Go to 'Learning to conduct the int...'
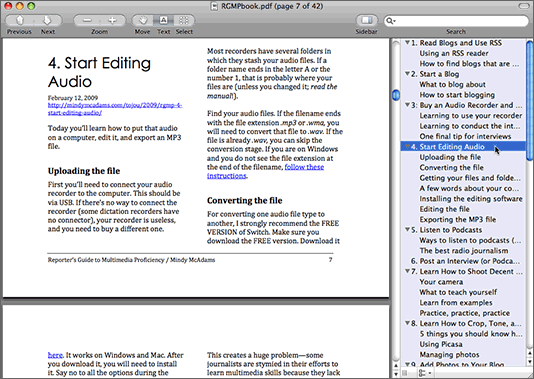Screen dimensions: 534x379 [x=470, y=126]
